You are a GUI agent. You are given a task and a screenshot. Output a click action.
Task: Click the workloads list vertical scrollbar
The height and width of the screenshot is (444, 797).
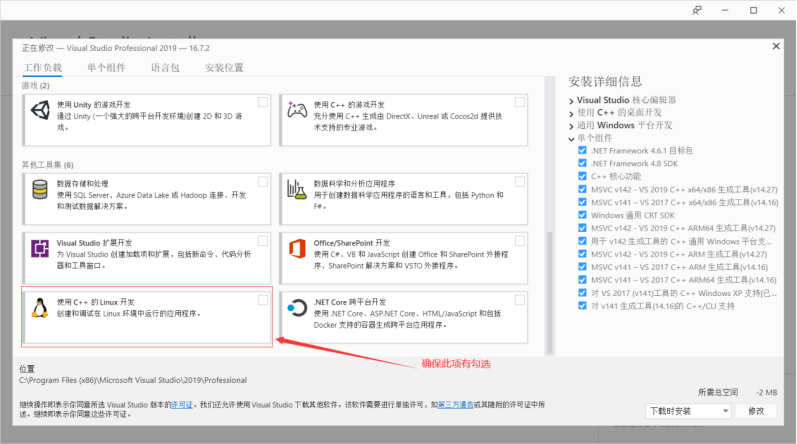pyautogui.click(x=549, y=293)
